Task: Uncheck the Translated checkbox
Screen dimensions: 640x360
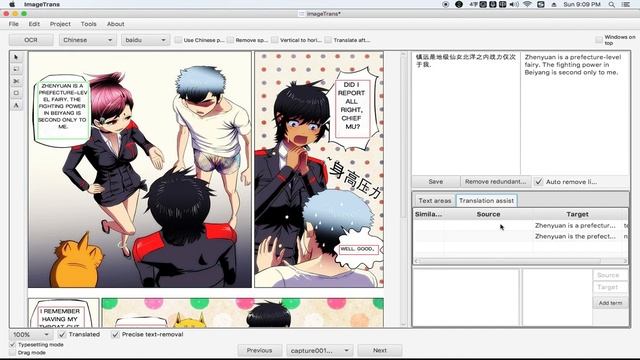Action: (x=62, y=334)
